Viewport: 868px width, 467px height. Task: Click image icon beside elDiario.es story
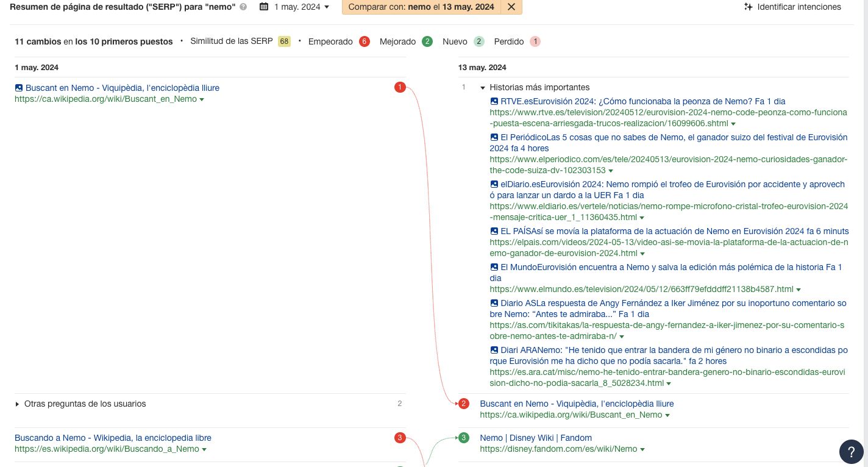click(494, 184)
